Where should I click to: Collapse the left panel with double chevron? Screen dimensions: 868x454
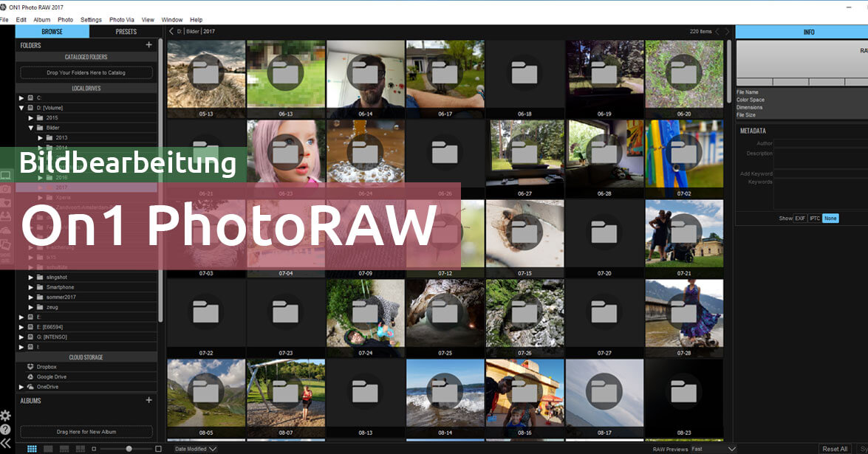[x=5, y=443]
